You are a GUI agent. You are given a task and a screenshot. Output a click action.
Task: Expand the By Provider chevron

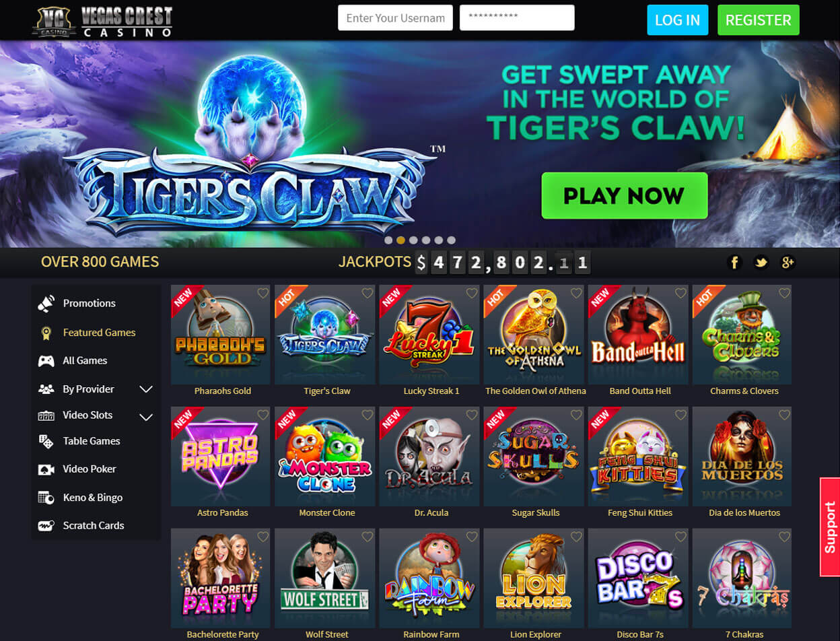[146, 389]
